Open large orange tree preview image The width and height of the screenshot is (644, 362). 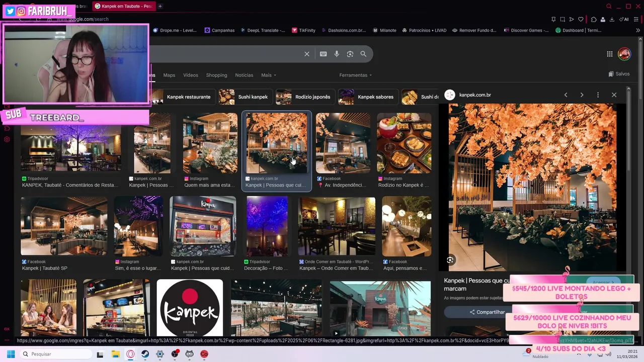pos(532,187)
